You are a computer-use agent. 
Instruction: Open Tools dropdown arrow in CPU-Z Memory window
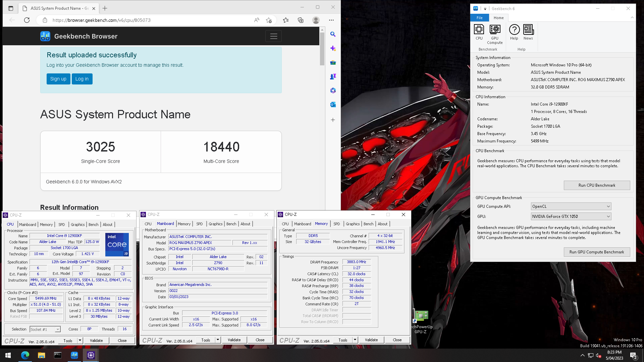(x=355, y=340)
